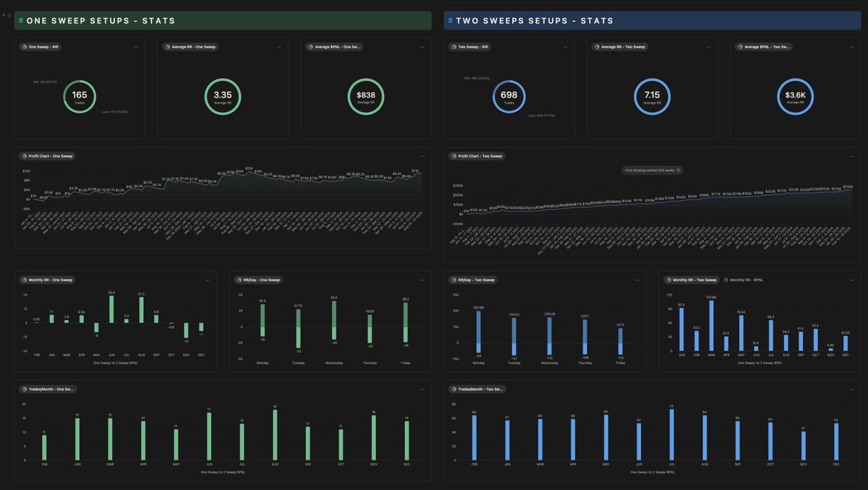Click the 165 Trades donut chart
This screenshot has height=490, width=868.
pos(80,96)
